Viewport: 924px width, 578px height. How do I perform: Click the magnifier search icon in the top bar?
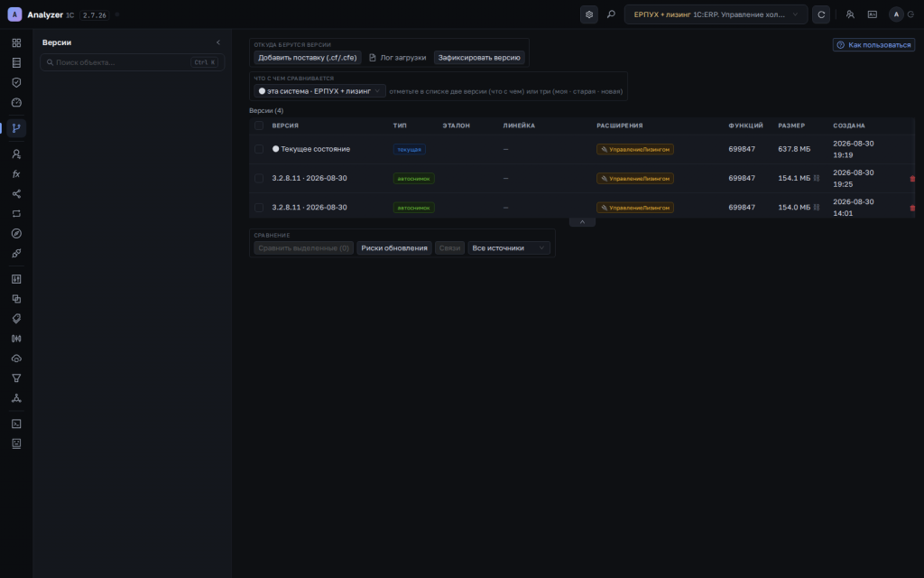(x=611, y=14)
